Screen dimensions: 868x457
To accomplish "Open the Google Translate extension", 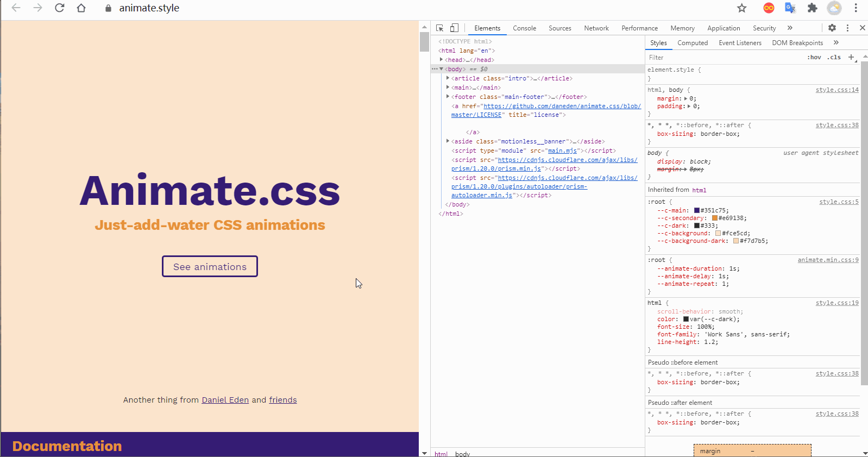I will pyautogui.click(x=790, y=8).
